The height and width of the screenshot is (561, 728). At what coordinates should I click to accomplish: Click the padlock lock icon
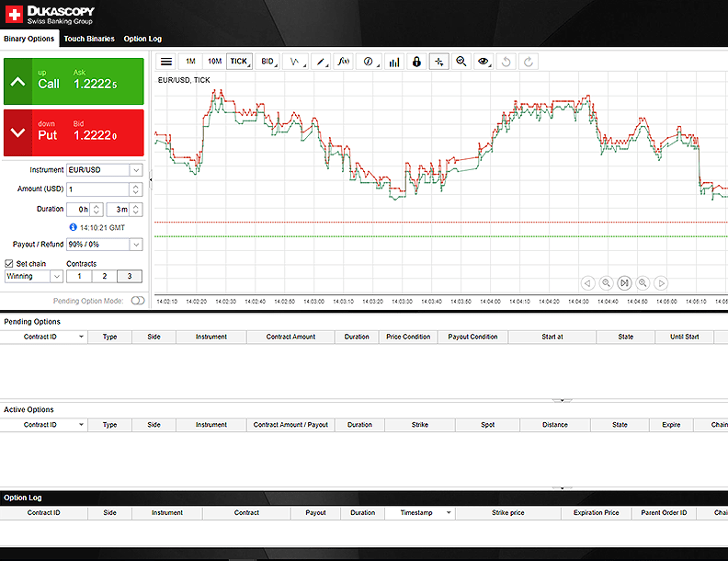pyautogui.click(x=416, y=62)
